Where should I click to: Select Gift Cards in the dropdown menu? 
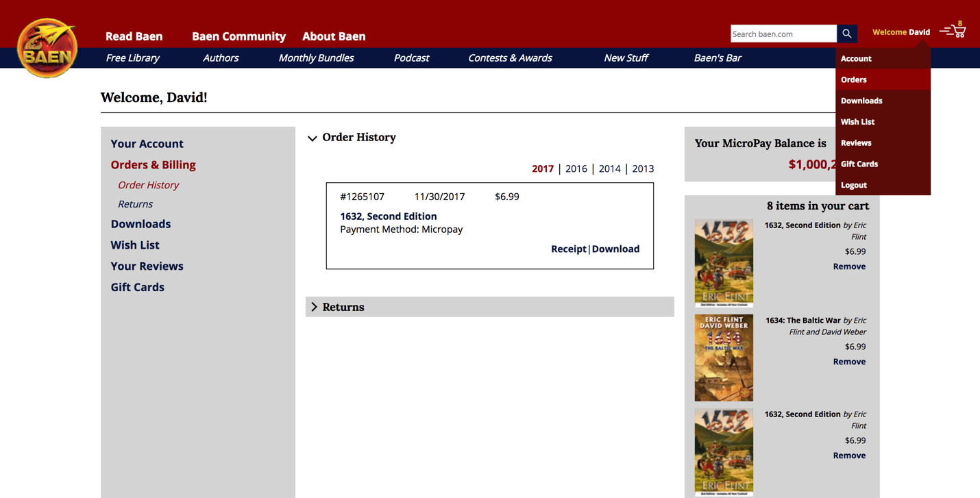859,164
